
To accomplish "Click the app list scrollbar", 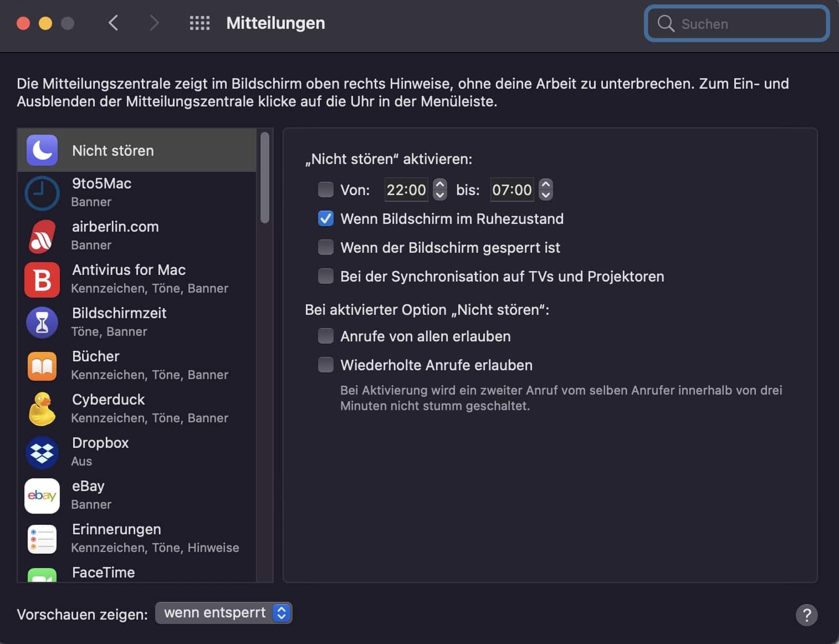I will coord(265,177).
